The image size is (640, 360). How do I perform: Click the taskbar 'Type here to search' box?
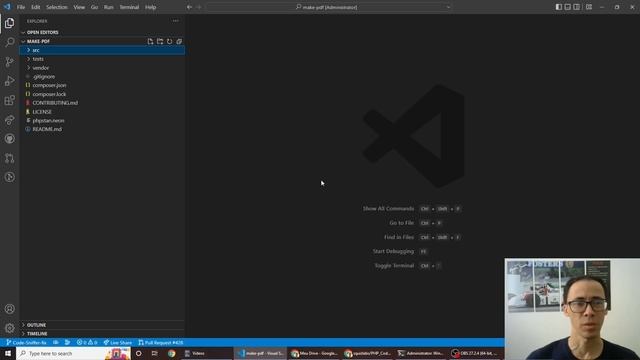73,353
